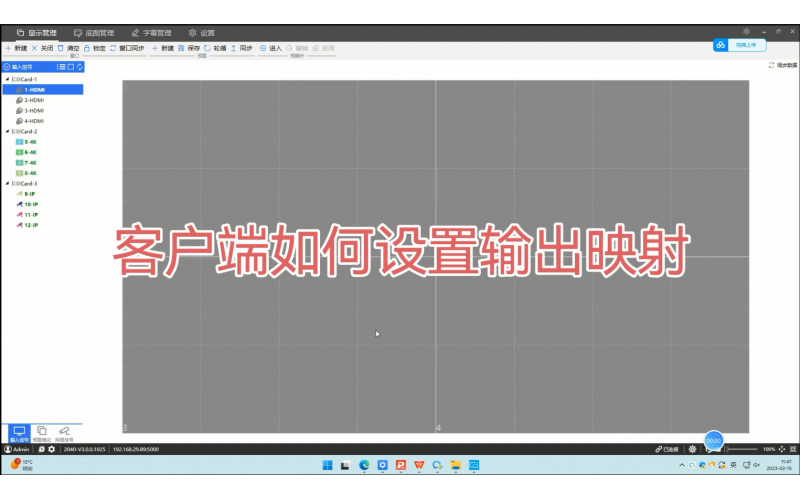The image size is (800, 500).
Task: Collapse the Card-3 tree node
Action: click(x=7, y=183)
